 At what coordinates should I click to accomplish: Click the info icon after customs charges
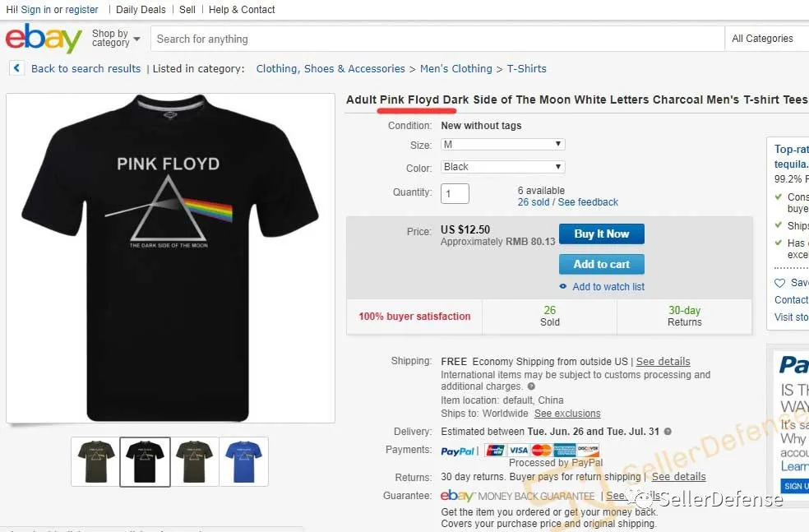531,386
